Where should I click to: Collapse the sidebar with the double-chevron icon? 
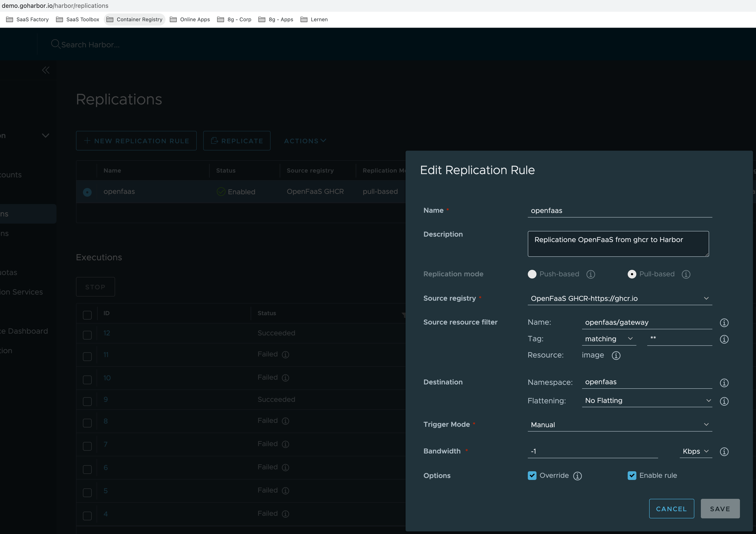click(x=46, y=70)
